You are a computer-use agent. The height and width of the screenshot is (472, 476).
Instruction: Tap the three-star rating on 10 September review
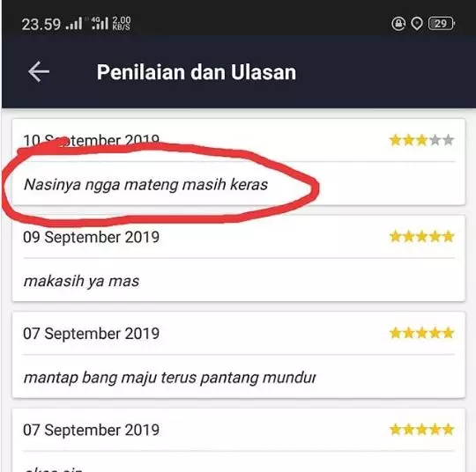point(421,140)
